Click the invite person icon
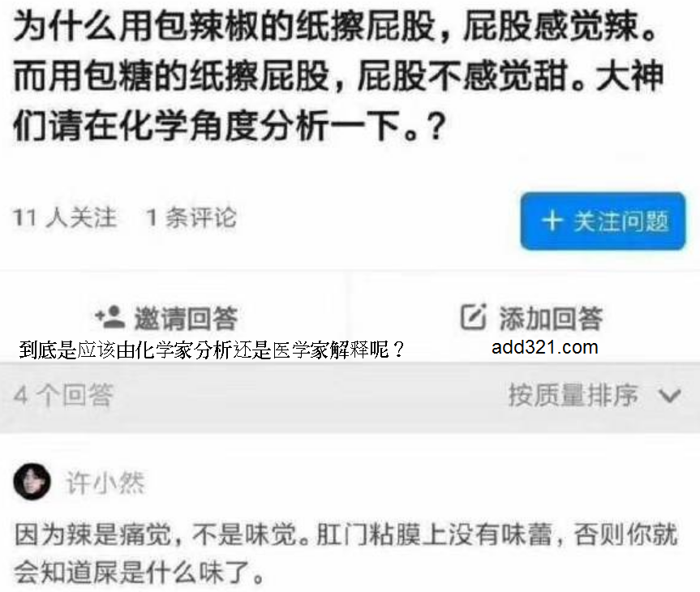 click(x=110, y=317)
